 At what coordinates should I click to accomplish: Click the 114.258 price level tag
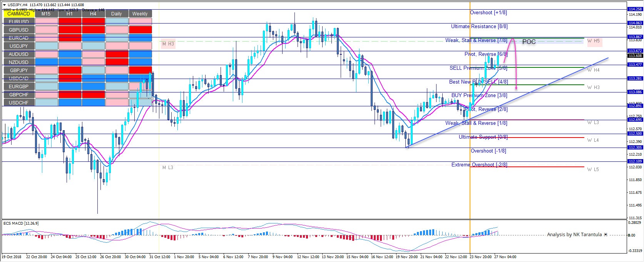(x=635, y=9)
